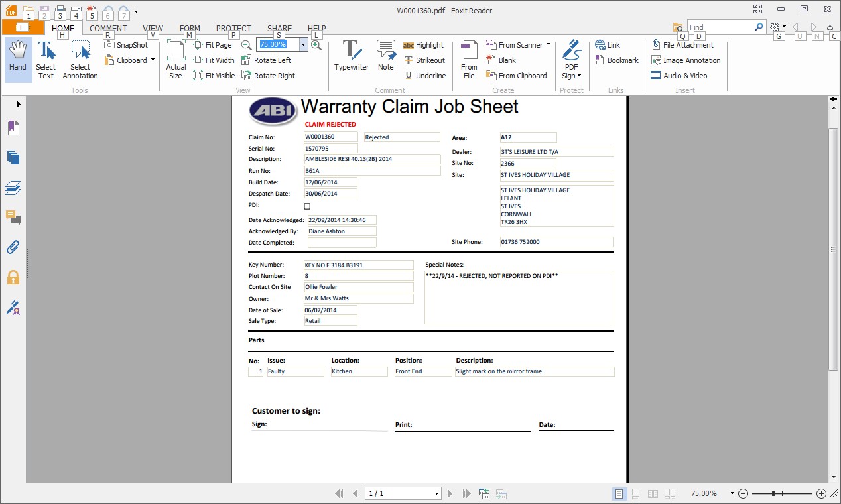The height and width of the screenshot is (504, 841).
Task: Expand the zoom percentage dropdown
Action: pos(303,45)
